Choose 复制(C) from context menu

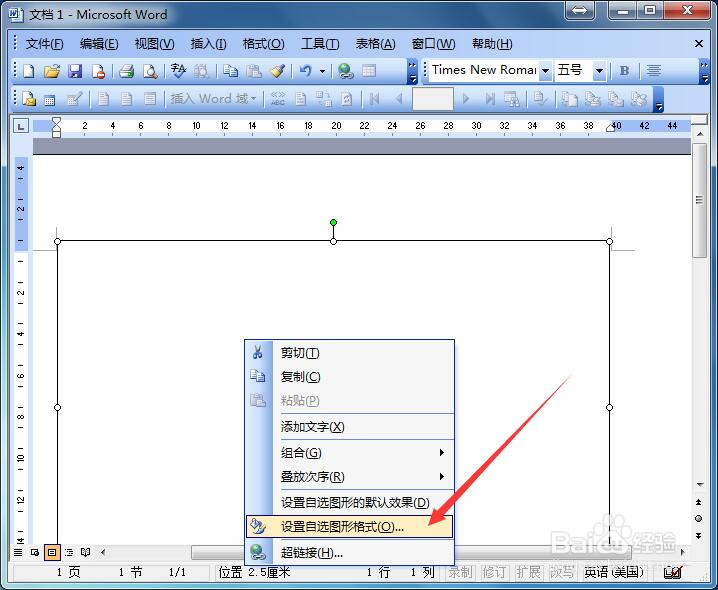[x=350, y=377]
